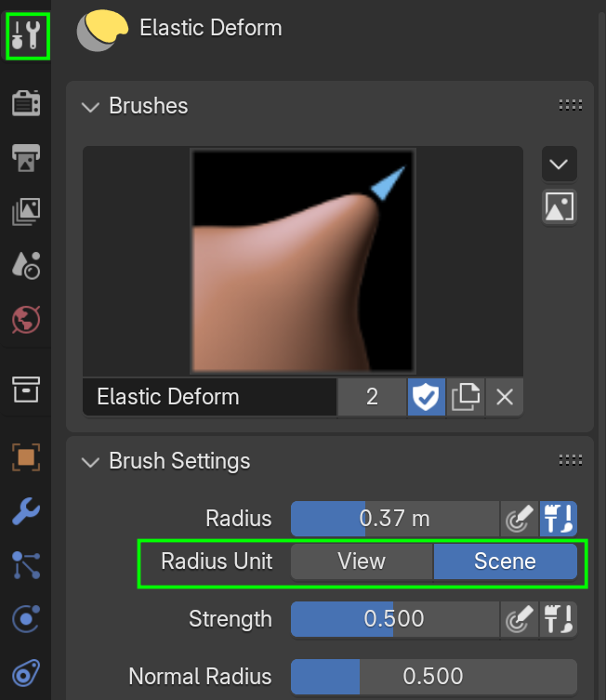This screenshot has height=700, width=606.
Task: Unlink the brush with the X button
Action: pos(505,397)
